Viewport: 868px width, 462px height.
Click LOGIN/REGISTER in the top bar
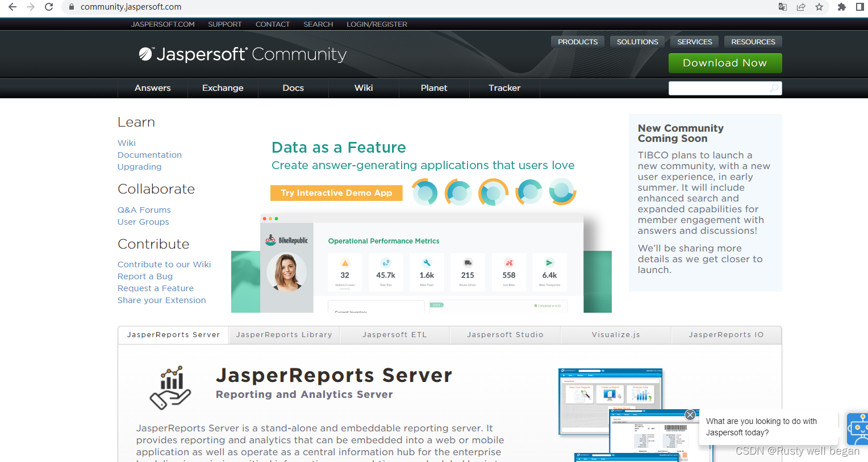[x=377, y=24]
